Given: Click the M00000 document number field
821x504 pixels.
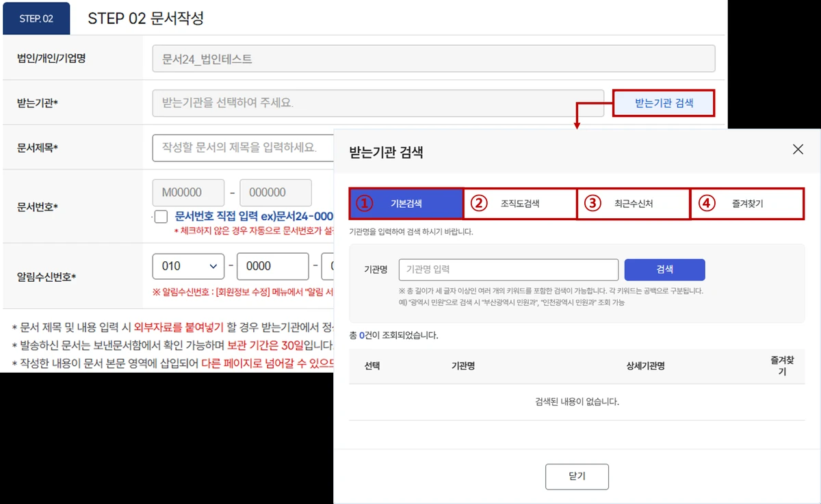Looking at the screenshot, I should (x=188, y=193).
